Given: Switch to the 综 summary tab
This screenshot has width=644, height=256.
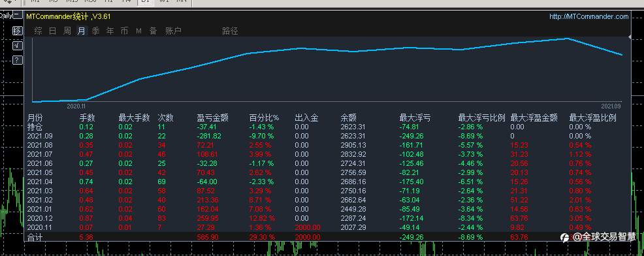Looking at the screenshot, I should [38, 31].
